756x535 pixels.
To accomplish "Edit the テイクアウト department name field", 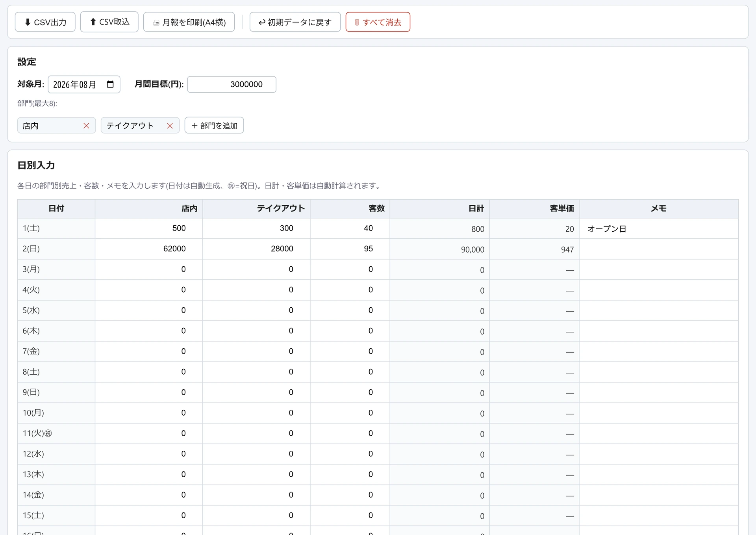I will [133, 126].
